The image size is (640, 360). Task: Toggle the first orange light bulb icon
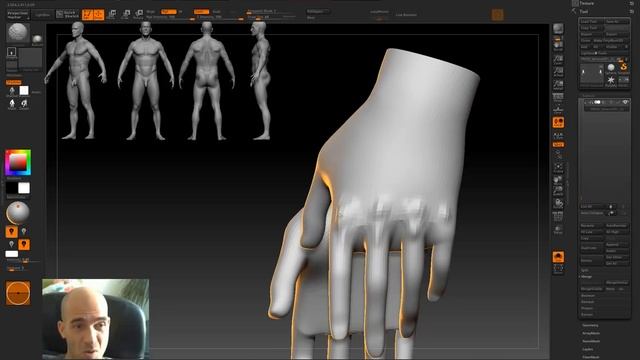click(x=11, y=231)
